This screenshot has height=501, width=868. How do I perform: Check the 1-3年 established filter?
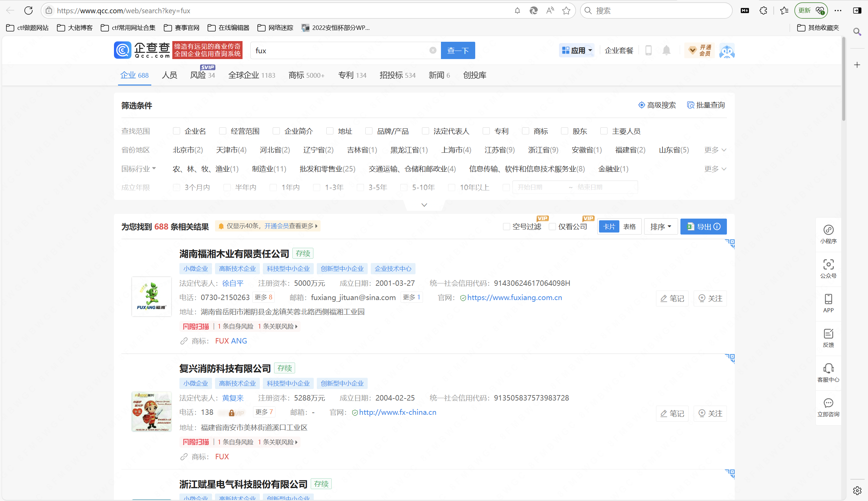pyautogui.click(x=316, y=187)
